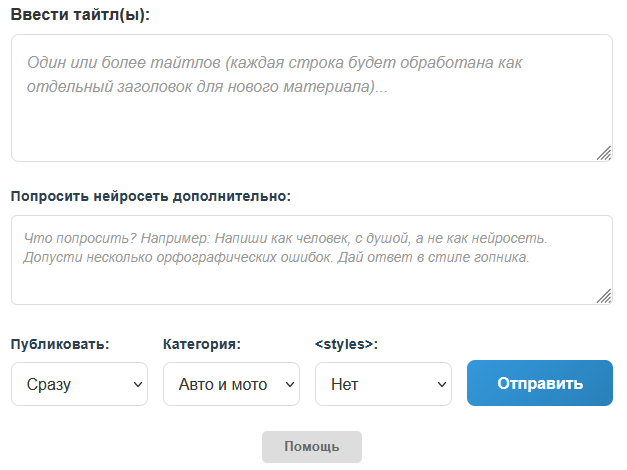The image size is (627, 470).
Task: Open the '<styles>' dropdown showing Нет
Action: (x=383, y=384)
